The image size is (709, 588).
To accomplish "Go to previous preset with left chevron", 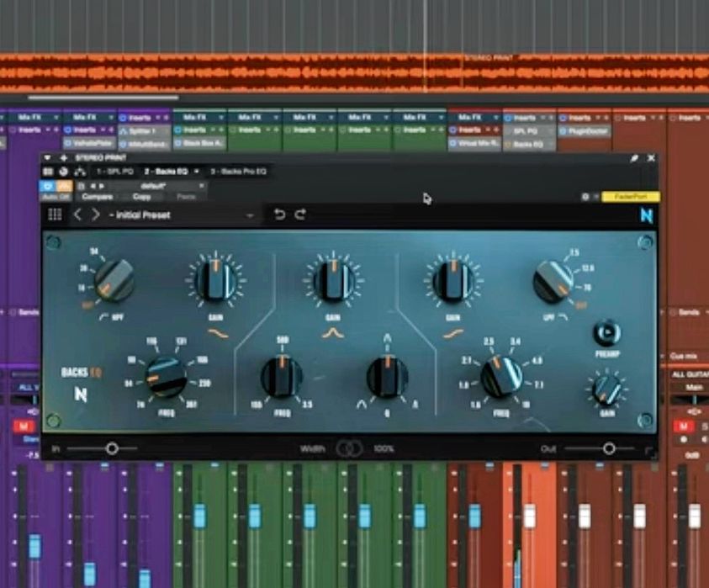I will pyautogui.click(x=77, y=215).
